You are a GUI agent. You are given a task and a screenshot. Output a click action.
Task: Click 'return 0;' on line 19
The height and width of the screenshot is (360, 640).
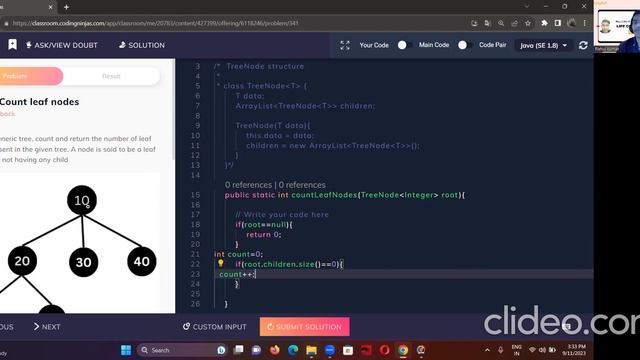coord(264,234)
